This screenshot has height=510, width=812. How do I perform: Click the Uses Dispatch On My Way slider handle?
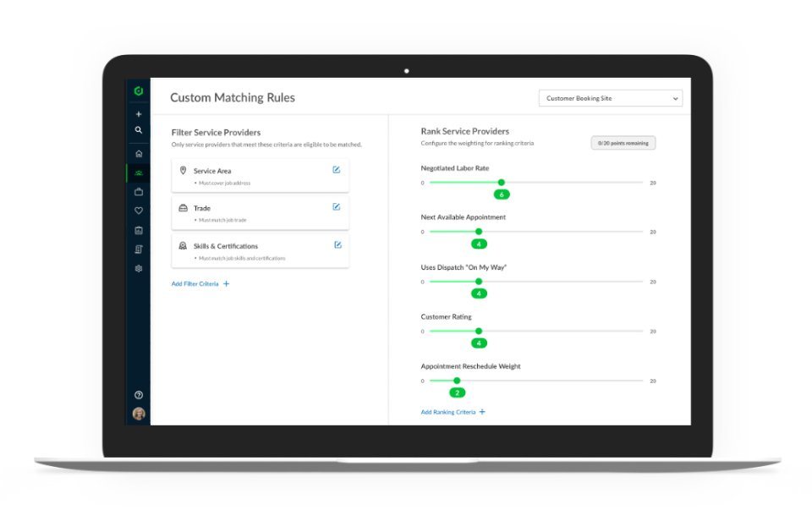click(x=479, y=282)
